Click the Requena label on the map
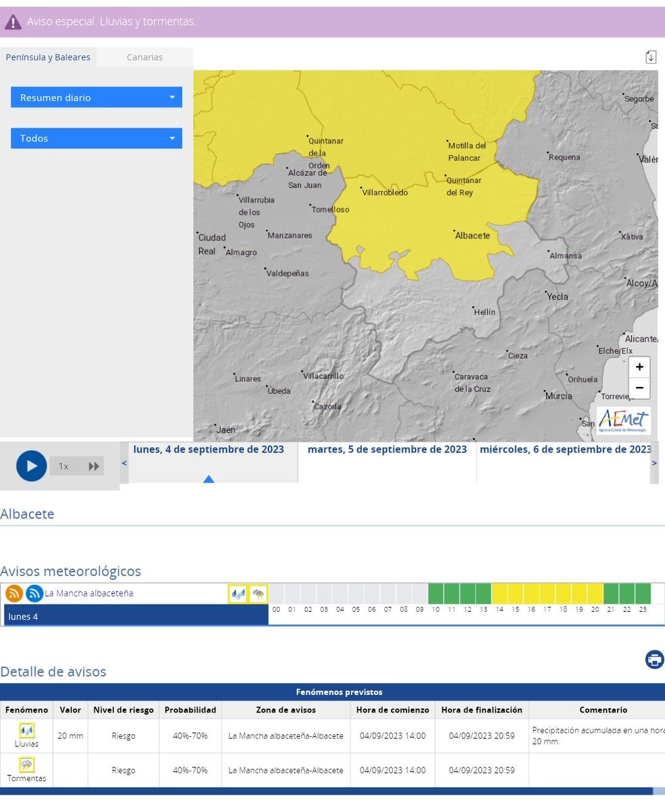The image size is (665, 812). point(564,157)
